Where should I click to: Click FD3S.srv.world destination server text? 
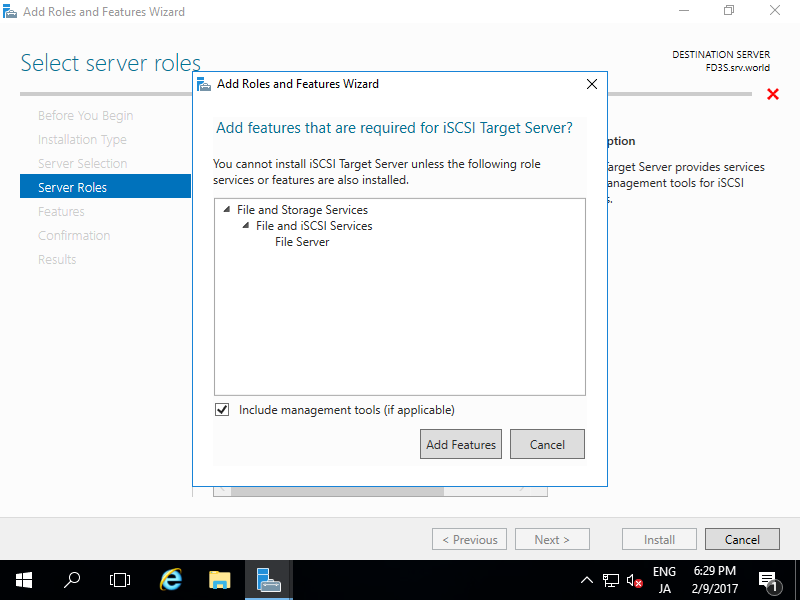tap(738, 67)
